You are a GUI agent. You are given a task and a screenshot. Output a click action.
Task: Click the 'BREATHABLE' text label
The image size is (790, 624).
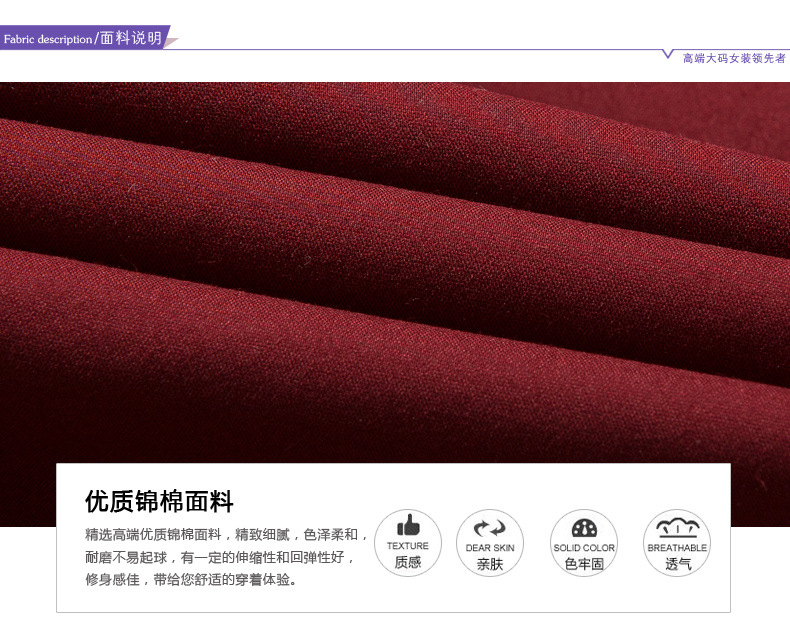677,548
